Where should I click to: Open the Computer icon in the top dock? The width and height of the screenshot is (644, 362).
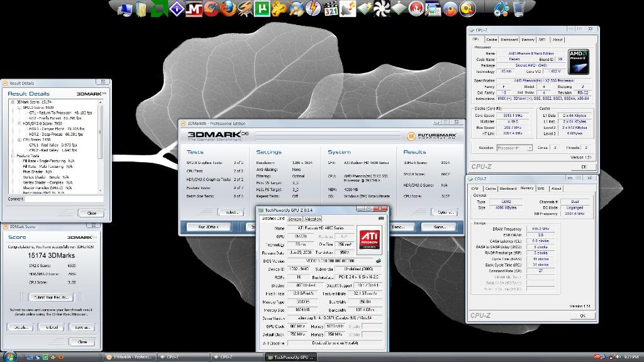point(125,10)
